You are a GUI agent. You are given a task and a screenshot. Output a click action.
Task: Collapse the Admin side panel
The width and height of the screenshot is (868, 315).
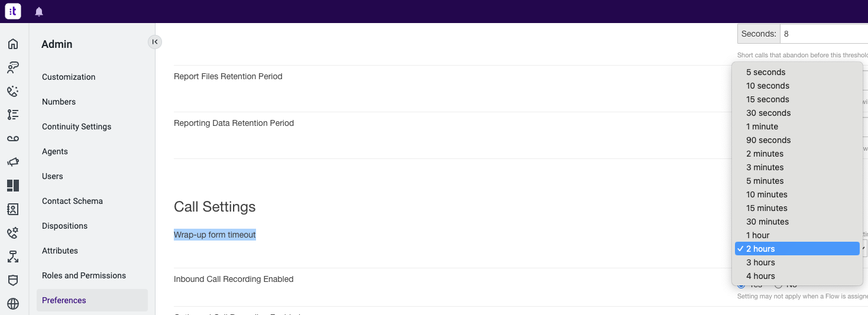click(x=154, y=41)
